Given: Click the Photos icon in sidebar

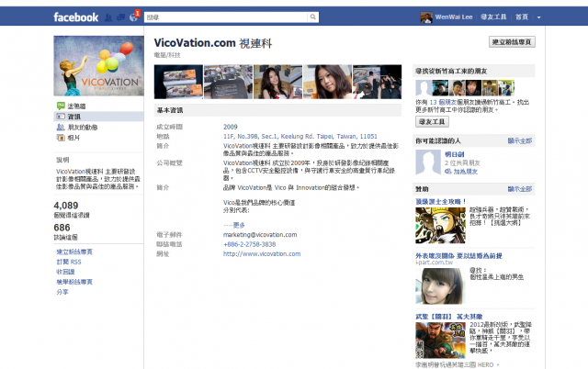Looking at the screenshot, I should coord(61,138).
